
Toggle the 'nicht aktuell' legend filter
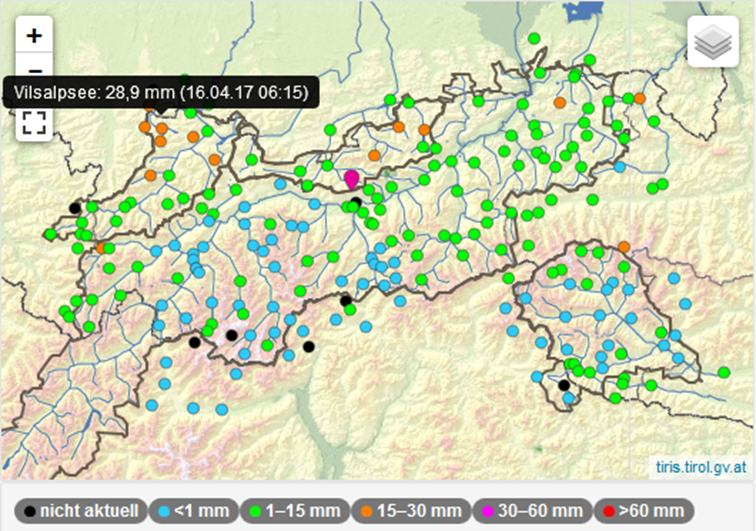[81, 511]
